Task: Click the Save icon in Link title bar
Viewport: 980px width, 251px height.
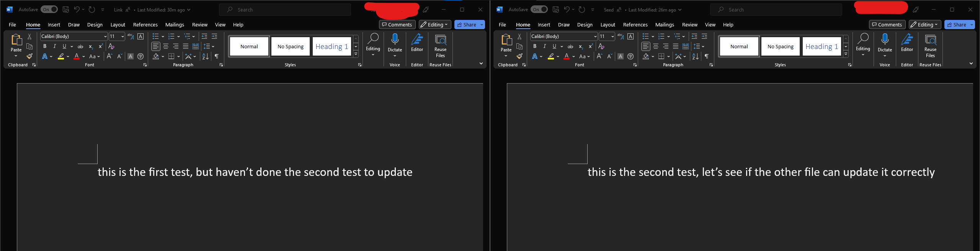Action: click(x=66, y=10)
